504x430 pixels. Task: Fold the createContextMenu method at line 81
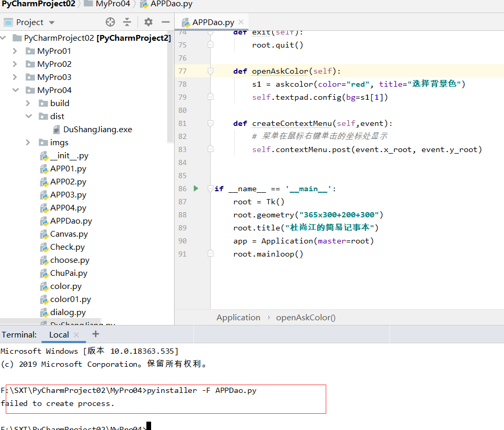pos(210,123)
